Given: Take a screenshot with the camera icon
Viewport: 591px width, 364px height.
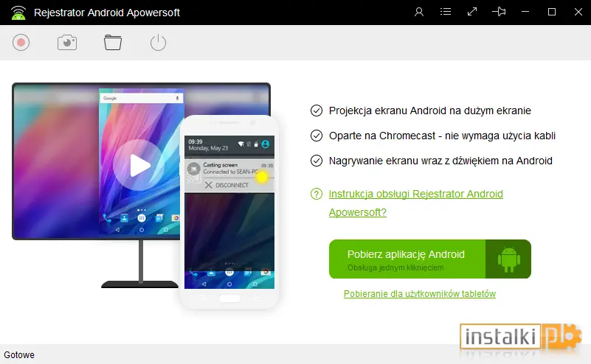Looking at the screenshot, I should pos(67,43).
